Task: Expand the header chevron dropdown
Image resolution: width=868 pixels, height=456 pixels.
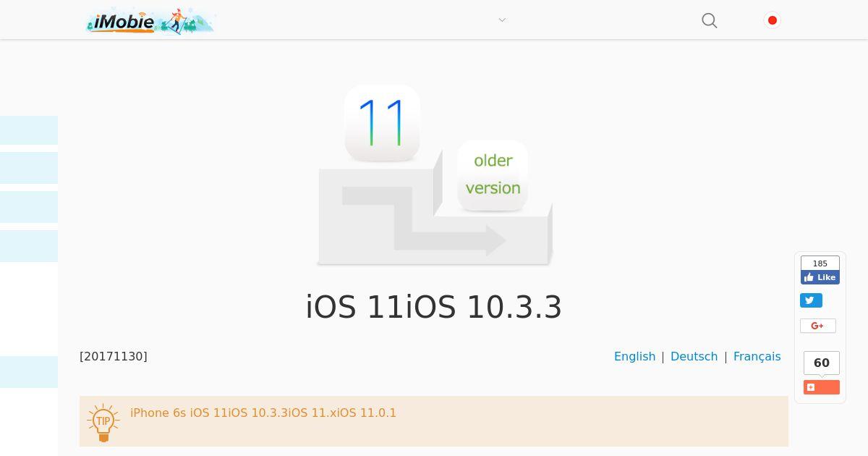Action: click(502, 20)
